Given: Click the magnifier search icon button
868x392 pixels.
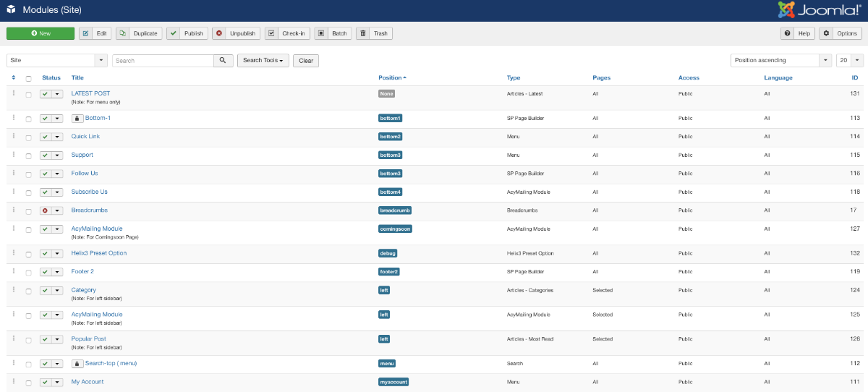Looking at the screenshot, I should (223, 61).
